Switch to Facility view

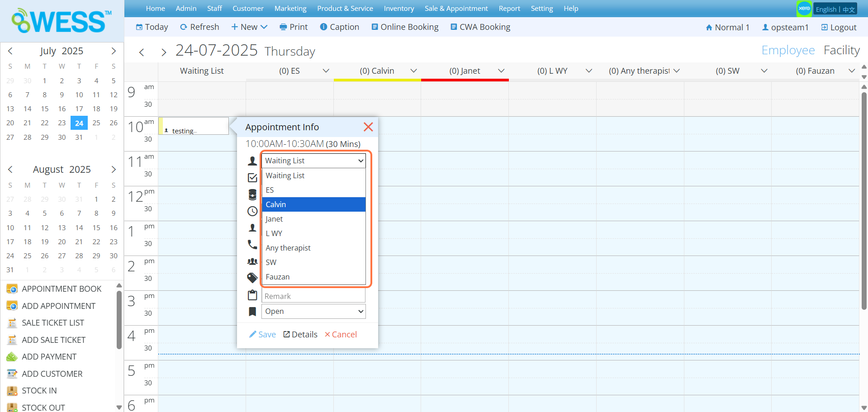pyautogui.click(x=841, y=50)
